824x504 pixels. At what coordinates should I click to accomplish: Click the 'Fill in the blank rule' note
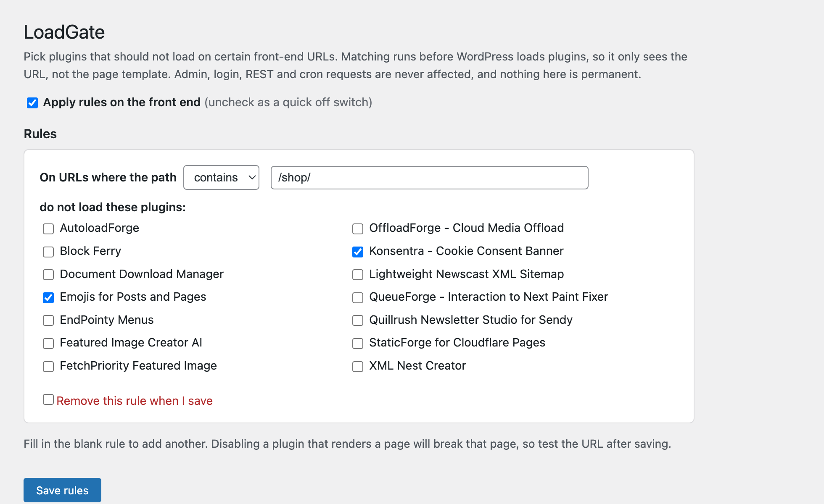pos(347,444)
